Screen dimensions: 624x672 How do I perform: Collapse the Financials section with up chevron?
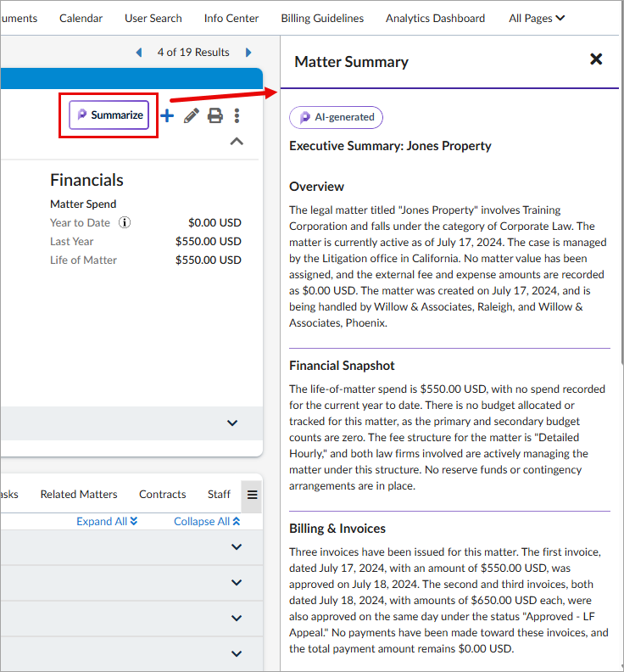click(x=237, y=142)
